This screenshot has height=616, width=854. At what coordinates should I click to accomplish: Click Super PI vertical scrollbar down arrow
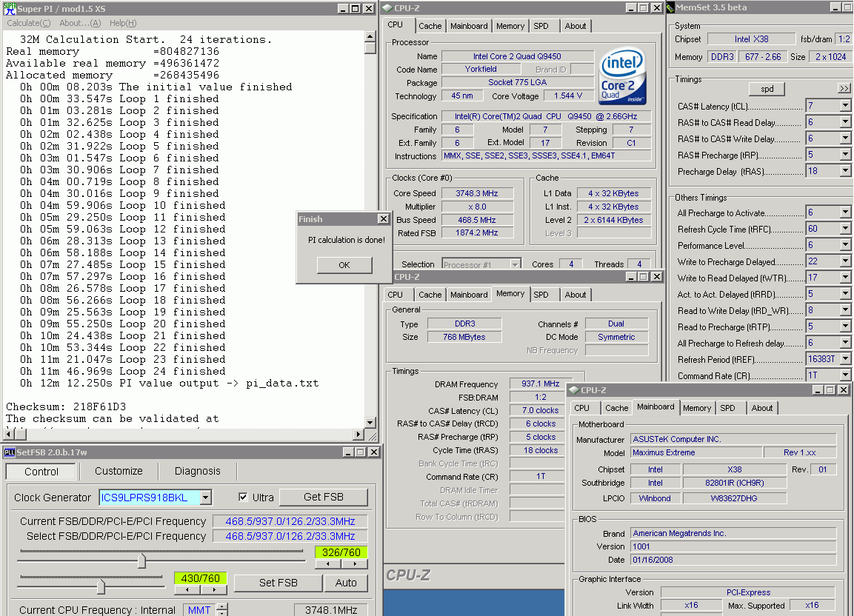click(370, 423)
